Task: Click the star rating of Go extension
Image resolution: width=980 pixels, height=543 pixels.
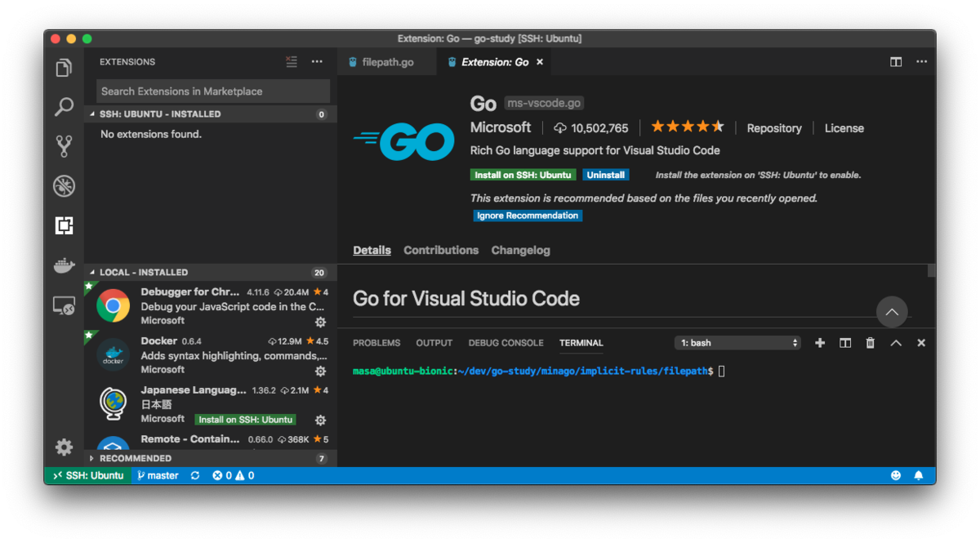Action: coord(688,127)
